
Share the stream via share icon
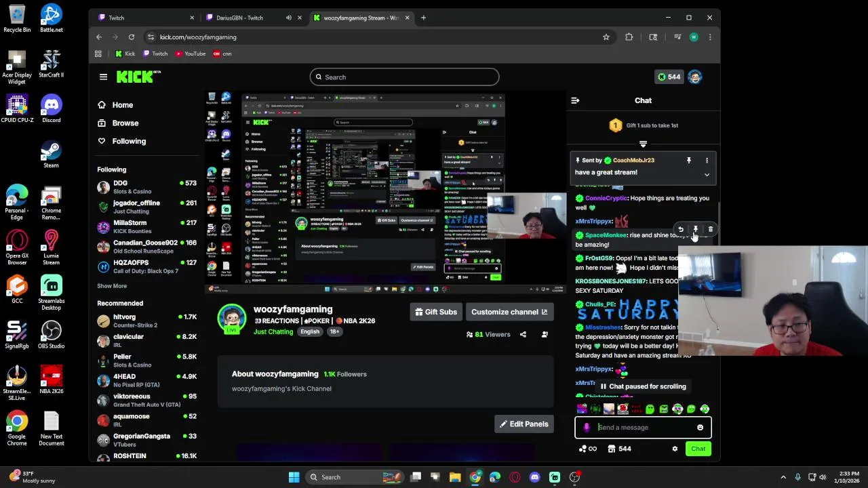point(523,334)
